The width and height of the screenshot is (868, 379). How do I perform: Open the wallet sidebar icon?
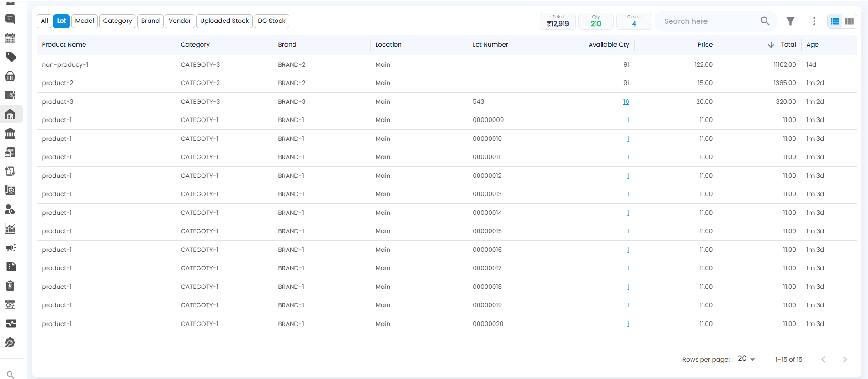coord(10,95)
